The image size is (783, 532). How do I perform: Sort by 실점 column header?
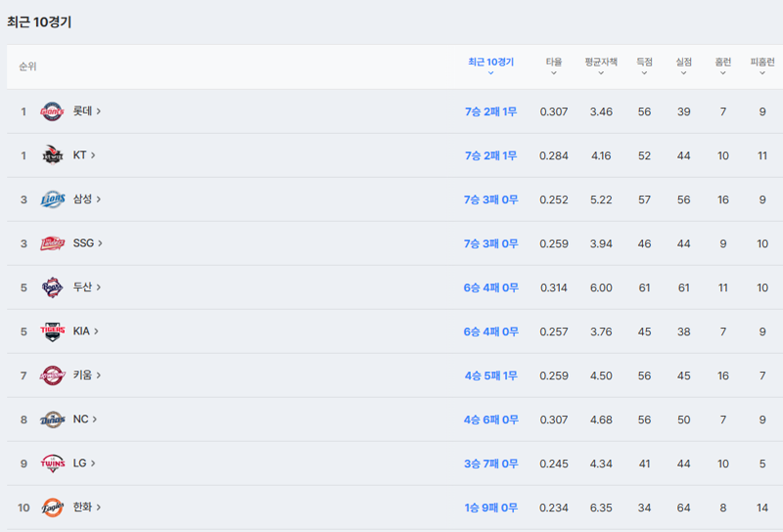[683, 66]
